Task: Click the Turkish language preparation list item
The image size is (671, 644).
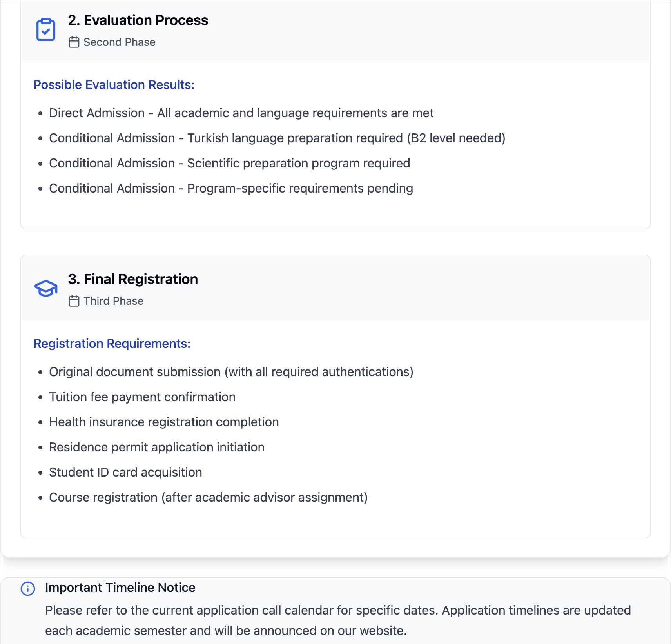Action: pyautogui.click(x=277, y=138)
